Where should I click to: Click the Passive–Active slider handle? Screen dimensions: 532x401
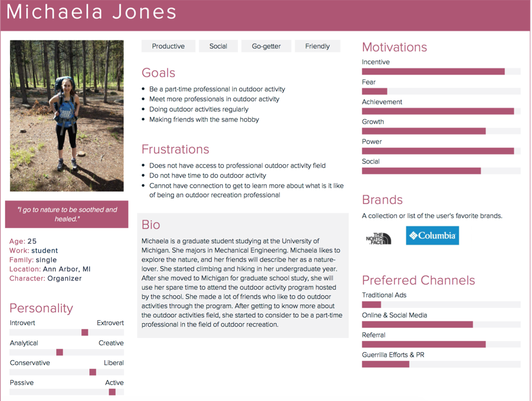[x=112, y=392]
